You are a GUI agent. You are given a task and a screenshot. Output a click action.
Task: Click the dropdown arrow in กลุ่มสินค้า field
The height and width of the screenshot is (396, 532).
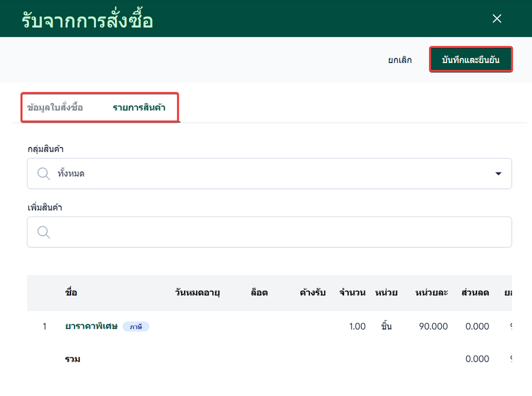point(498,174)
